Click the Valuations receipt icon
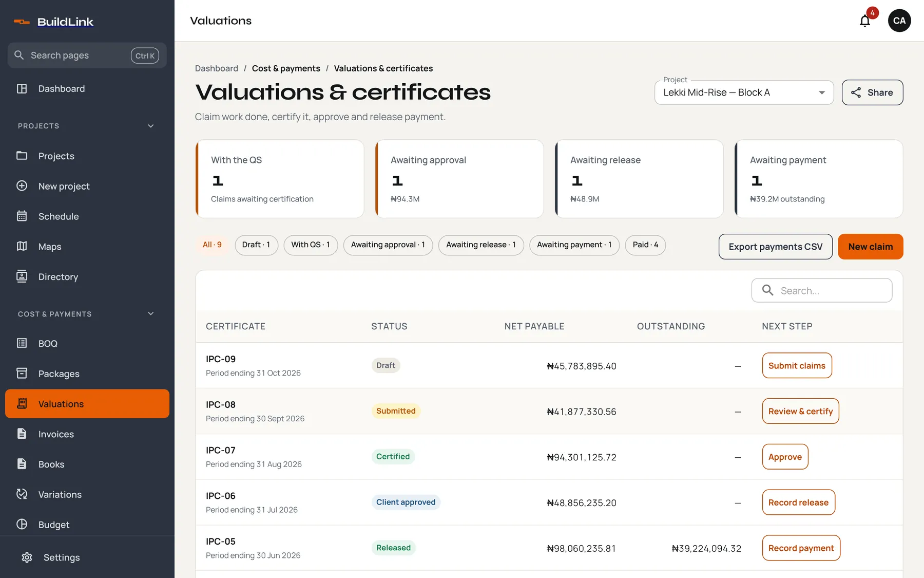Viewport: 924px width, 578px height. (22, 404)
